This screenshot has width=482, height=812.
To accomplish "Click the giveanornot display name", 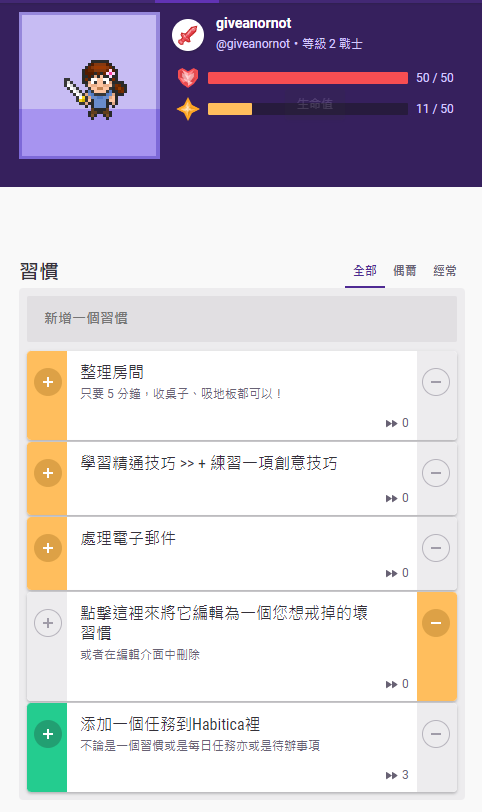I will click(x=253, y=23).
